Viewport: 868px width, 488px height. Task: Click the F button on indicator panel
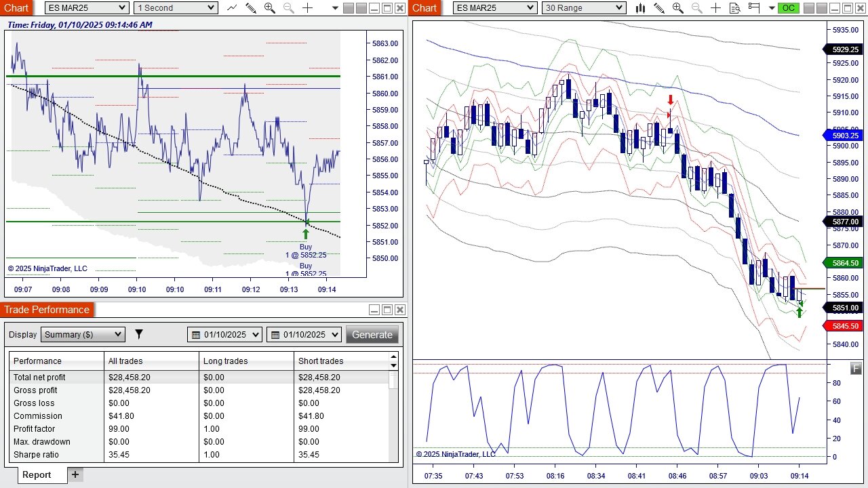click(856, 369)
